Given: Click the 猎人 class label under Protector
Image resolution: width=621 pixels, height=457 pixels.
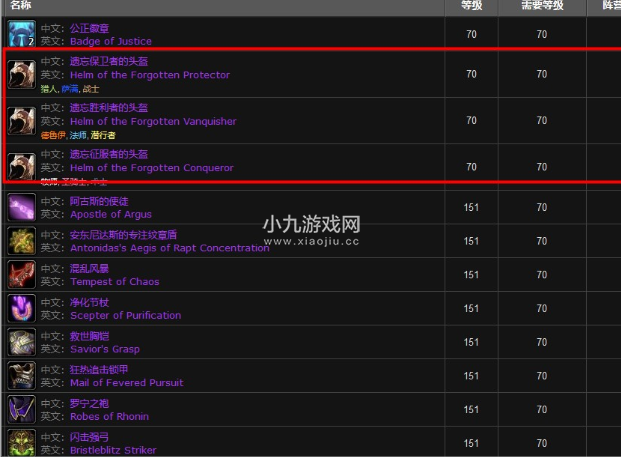Looking at the screenshot, I should [49, 89].
